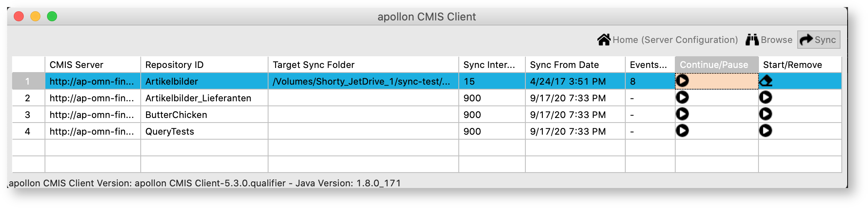
Task: Click CMIS Server URL in Artikelbilder row
Action: (x=93, y=81)
